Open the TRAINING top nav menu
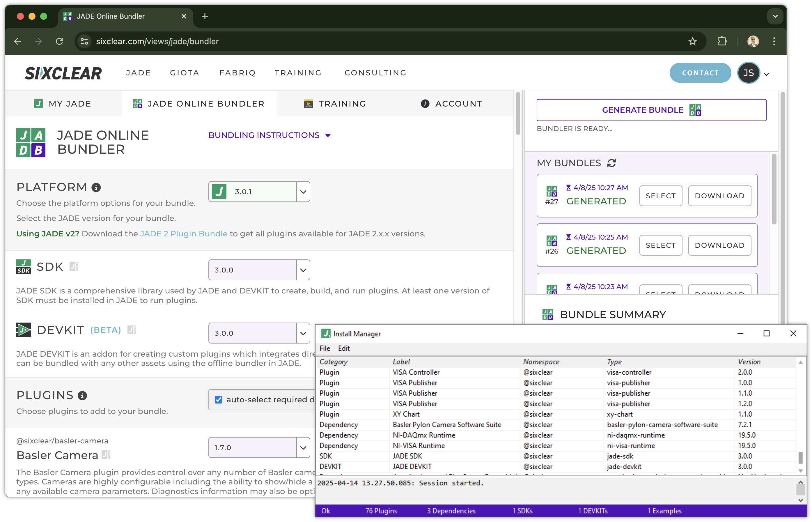The height and width of the screenshot is (522, 812). (x=298, y=73)
